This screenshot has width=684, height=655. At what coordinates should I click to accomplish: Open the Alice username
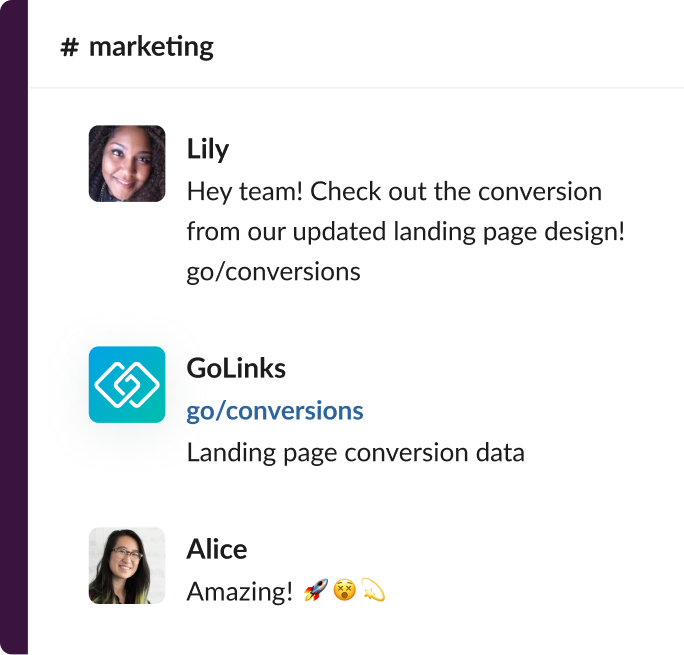coord(217,549)
